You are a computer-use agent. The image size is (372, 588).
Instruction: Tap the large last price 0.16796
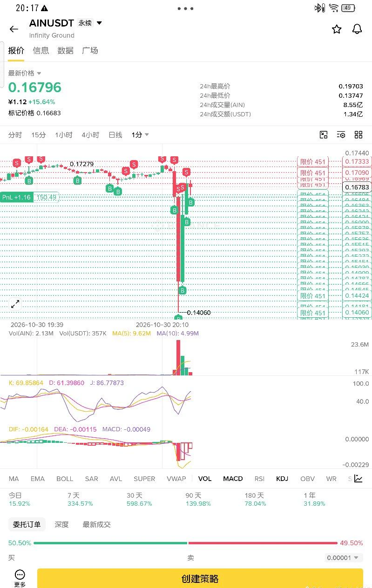point(35,87)
